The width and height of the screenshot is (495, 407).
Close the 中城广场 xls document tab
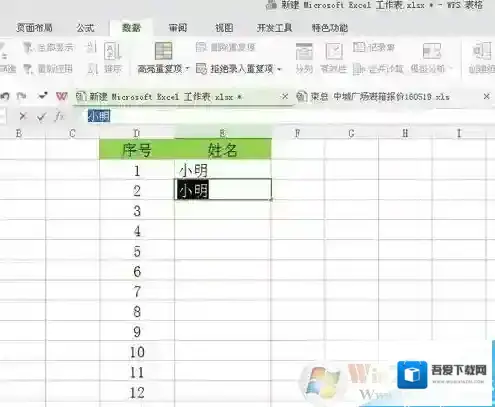tap(486, 96)
